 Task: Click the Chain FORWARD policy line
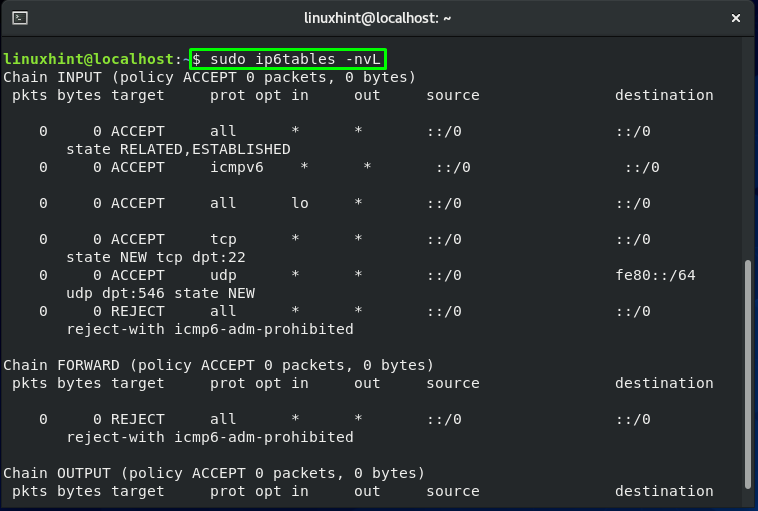point(219,365)
